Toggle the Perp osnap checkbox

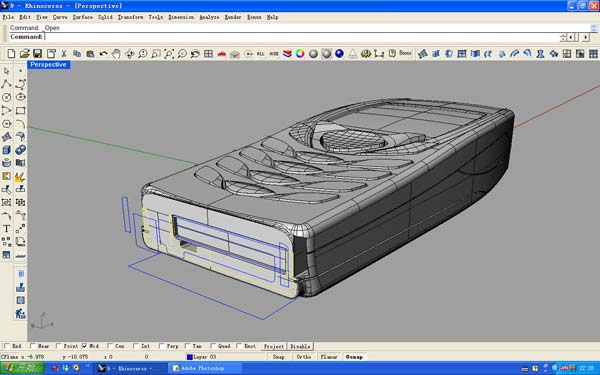coord(161,346)
